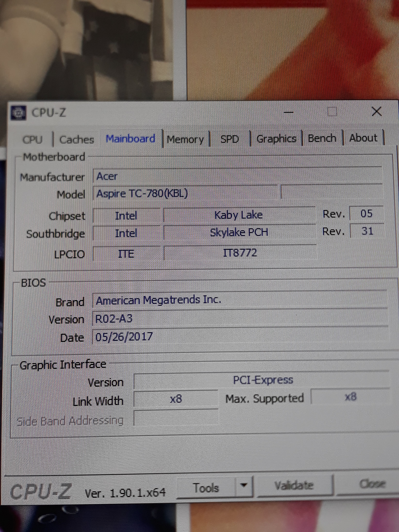Click the CPU-Z title bar icon

click(x=18, y=113)
